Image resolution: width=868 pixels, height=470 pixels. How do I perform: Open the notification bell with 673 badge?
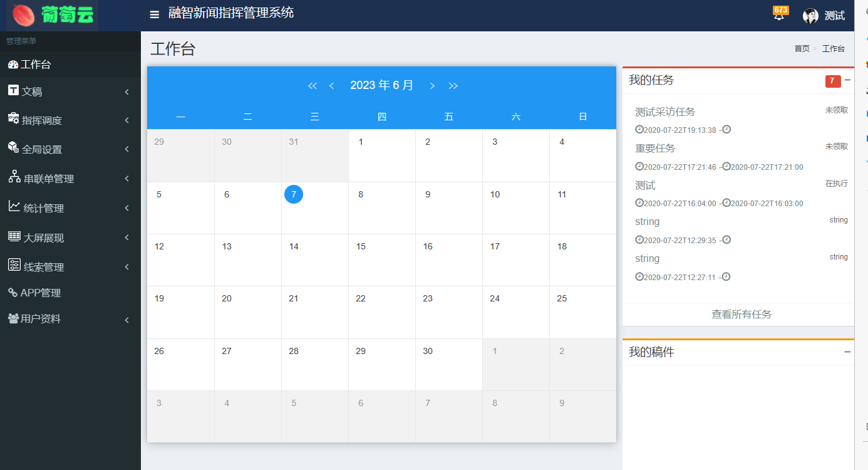pyautogui.click(x=779, y=16)
